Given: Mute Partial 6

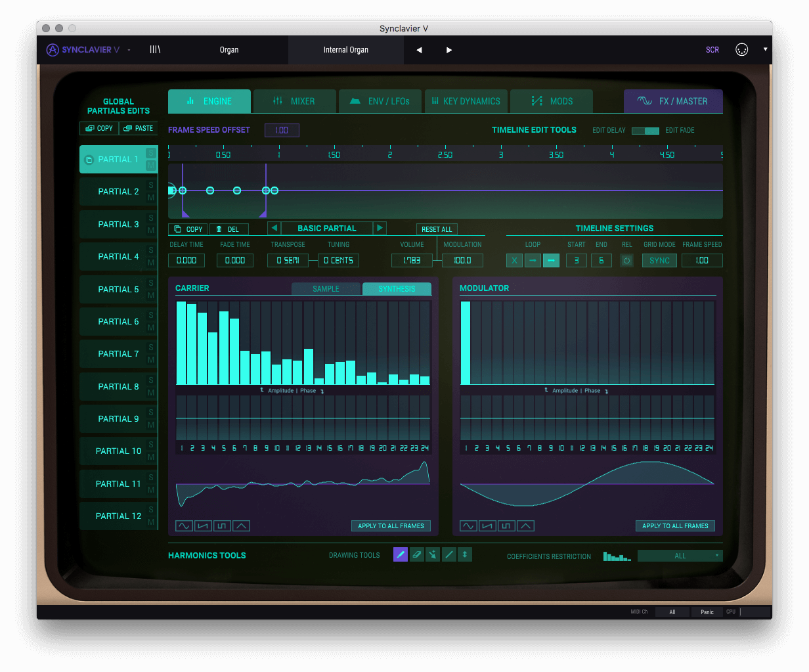Looking at the screenshot, I should click(x=151, y=327).
